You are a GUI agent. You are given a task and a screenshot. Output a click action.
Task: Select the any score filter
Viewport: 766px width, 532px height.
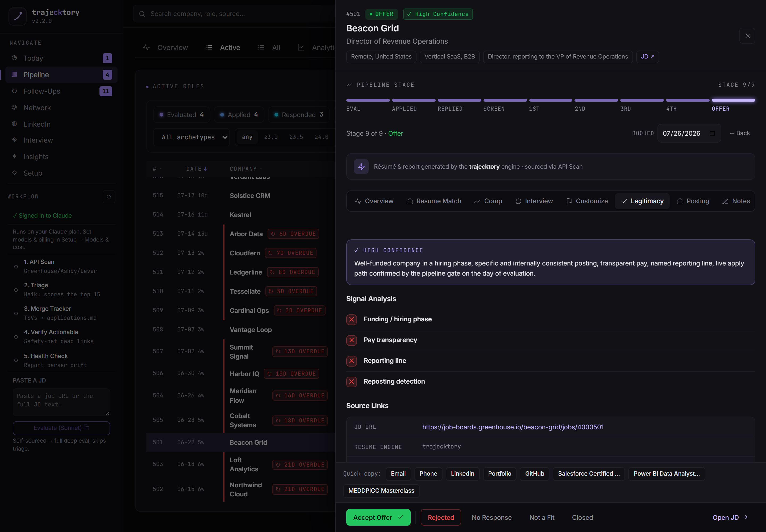(247, 137)
